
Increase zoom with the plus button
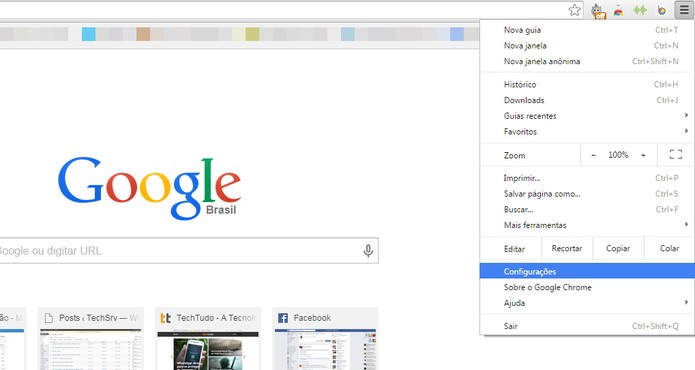pos(643,155)
